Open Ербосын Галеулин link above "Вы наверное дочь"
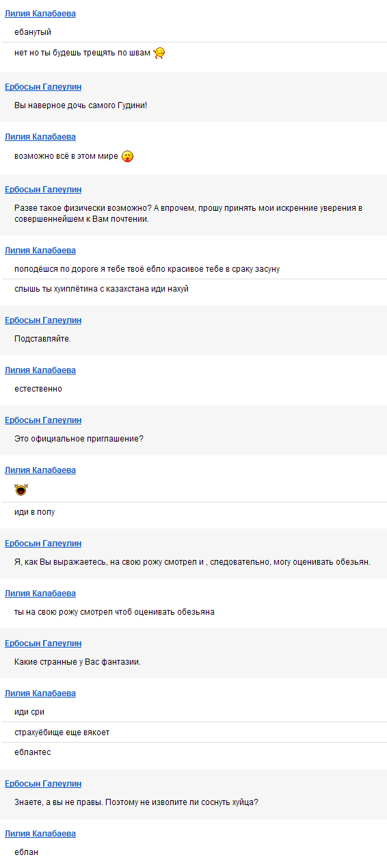Image resolution: width=387 pixels, height=868 pixels. point(43,87)
